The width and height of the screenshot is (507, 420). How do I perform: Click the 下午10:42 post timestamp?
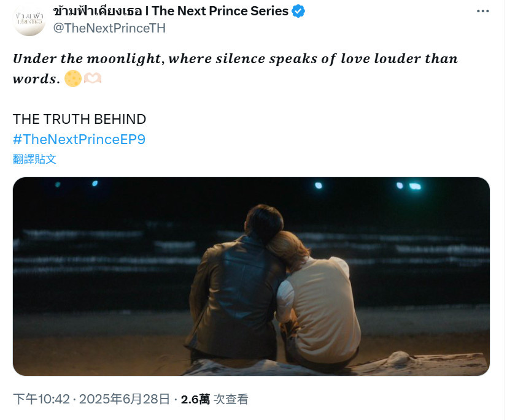point(41,399)
